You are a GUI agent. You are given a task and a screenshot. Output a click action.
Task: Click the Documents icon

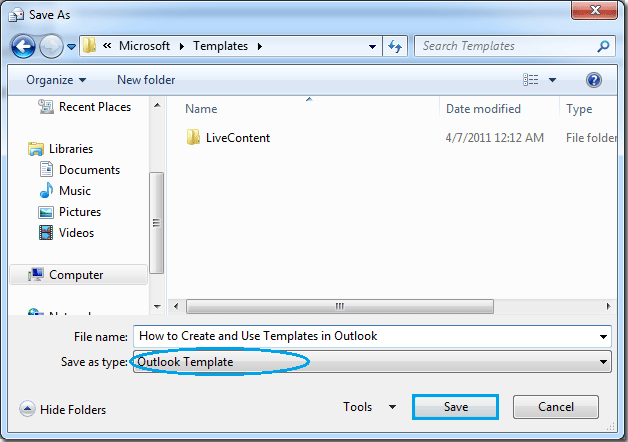tap(46, 169)
